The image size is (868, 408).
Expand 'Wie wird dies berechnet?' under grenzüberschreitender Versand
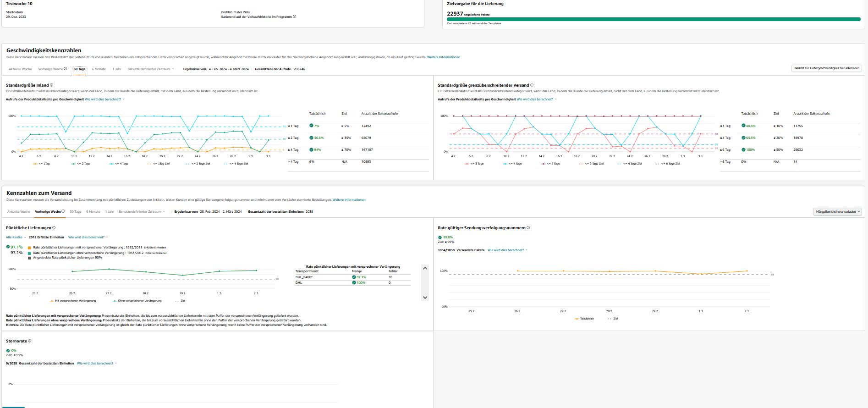point(537,99)
